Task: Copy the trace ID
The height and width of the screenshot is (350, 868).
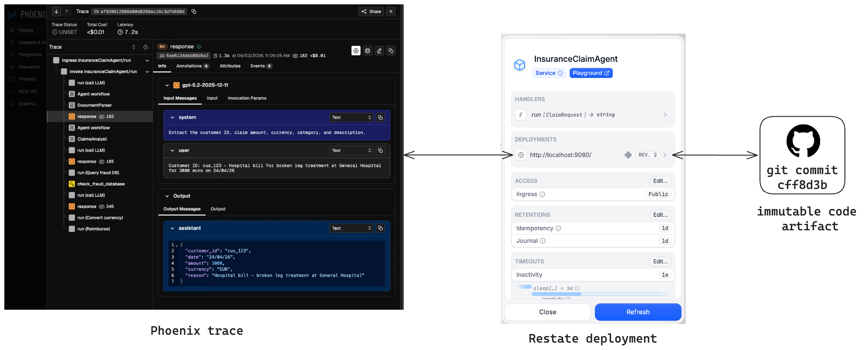Action: point(194,11)
